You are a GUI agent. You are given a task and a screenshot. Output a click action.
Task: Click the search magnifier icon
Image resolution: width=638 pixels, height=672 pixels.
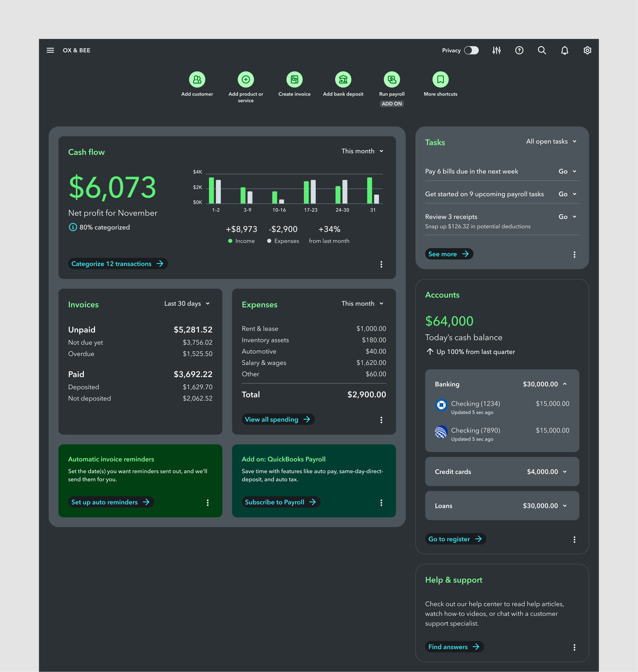(542, 50)
